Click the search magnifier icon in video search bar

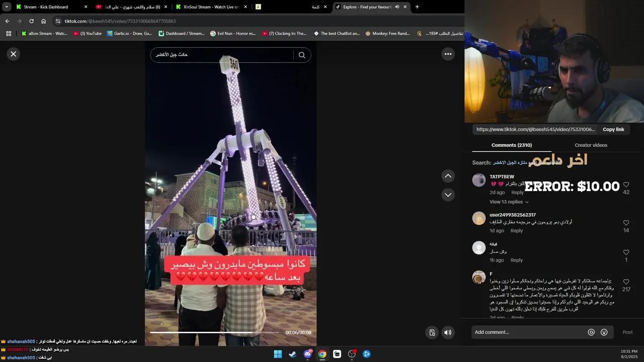coord(302,55)
